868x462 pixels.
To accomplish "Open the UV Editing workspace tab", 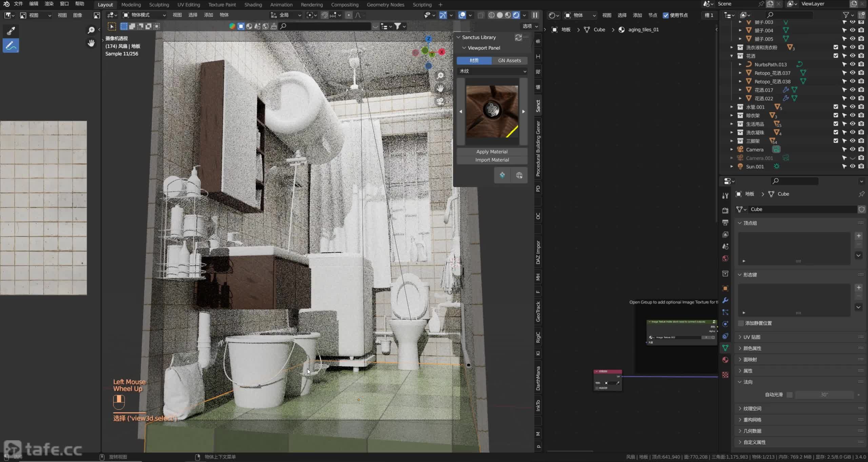I will click(x=189, y=5).
